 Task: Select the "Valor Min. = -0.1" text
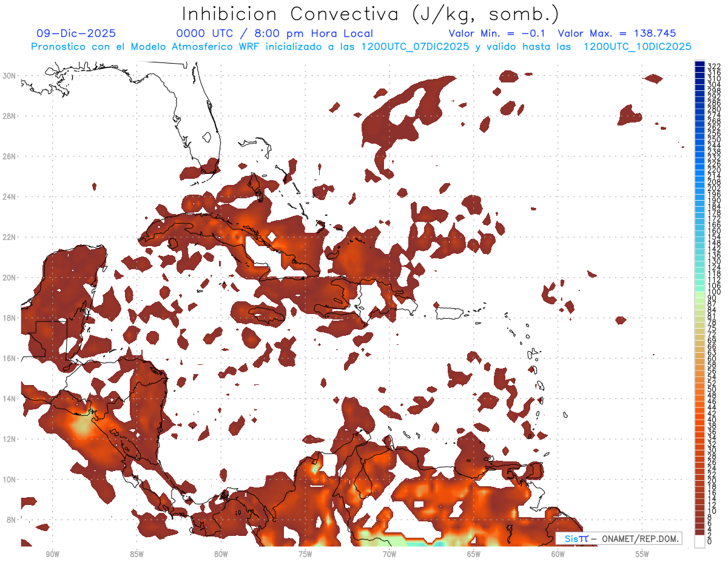click(x=497, y=34)
